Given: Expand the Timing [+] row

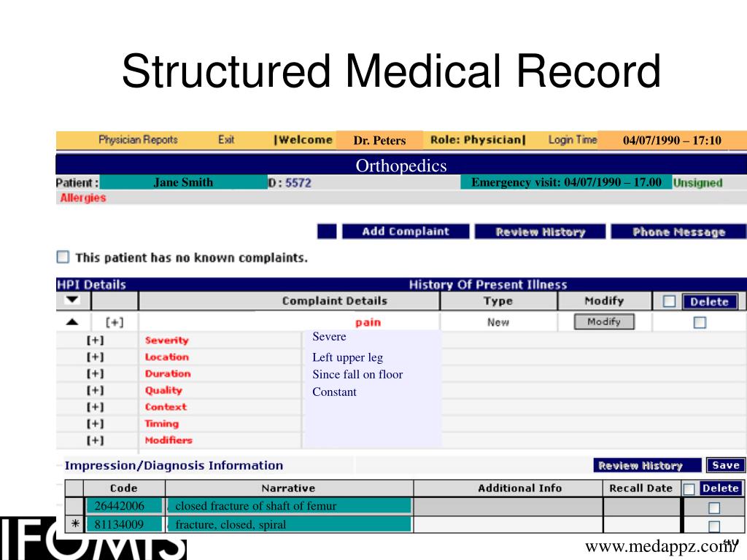Looking at the screenshot, I should (96, 424).
